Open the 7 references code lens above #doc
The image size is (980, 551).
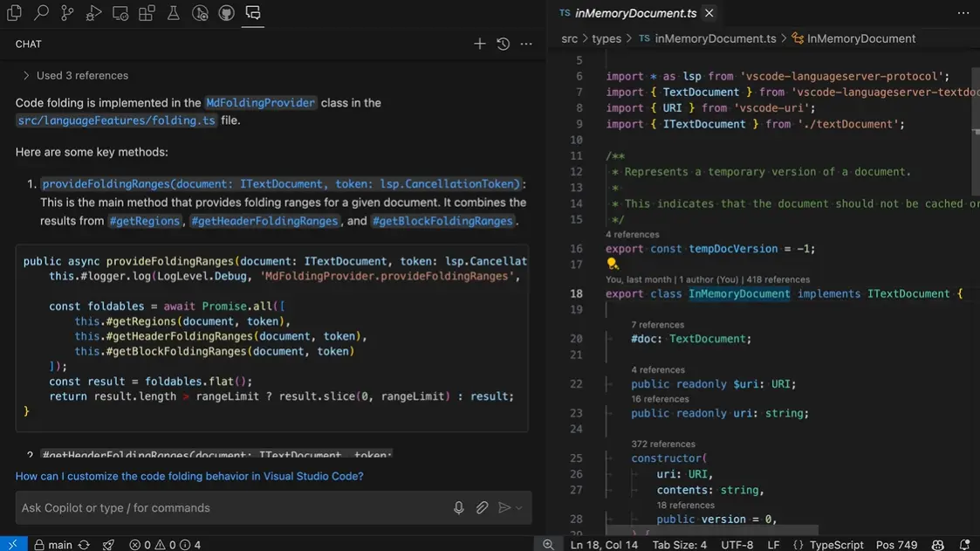(657, 325)
